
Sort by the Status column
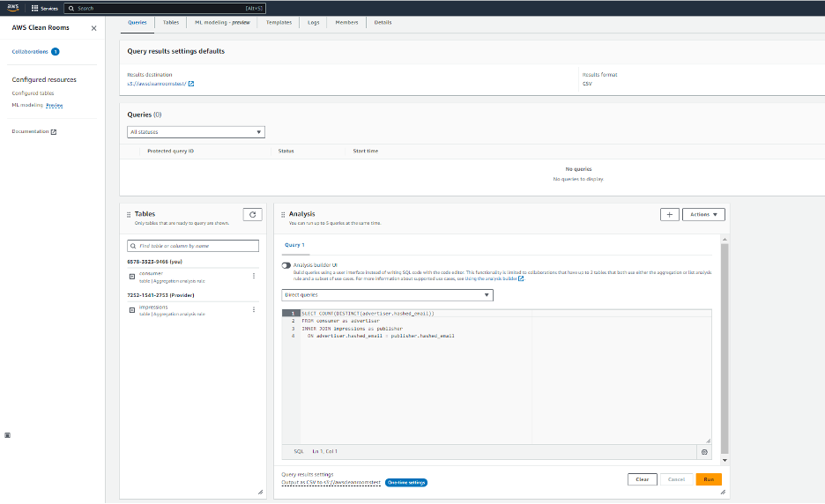click(286, 152)
